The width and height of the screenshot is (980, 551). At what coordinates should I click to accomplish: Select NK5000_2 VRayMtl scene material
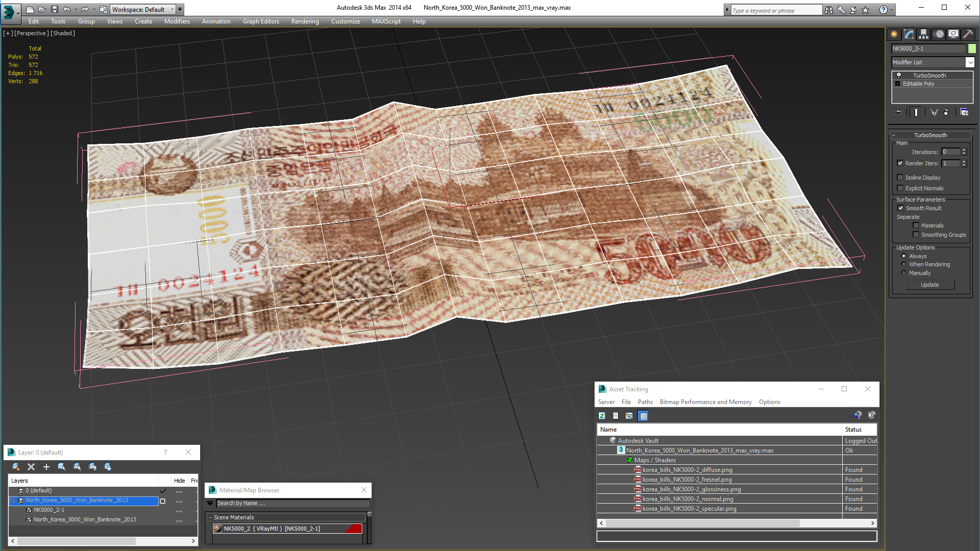click(288, 529)
